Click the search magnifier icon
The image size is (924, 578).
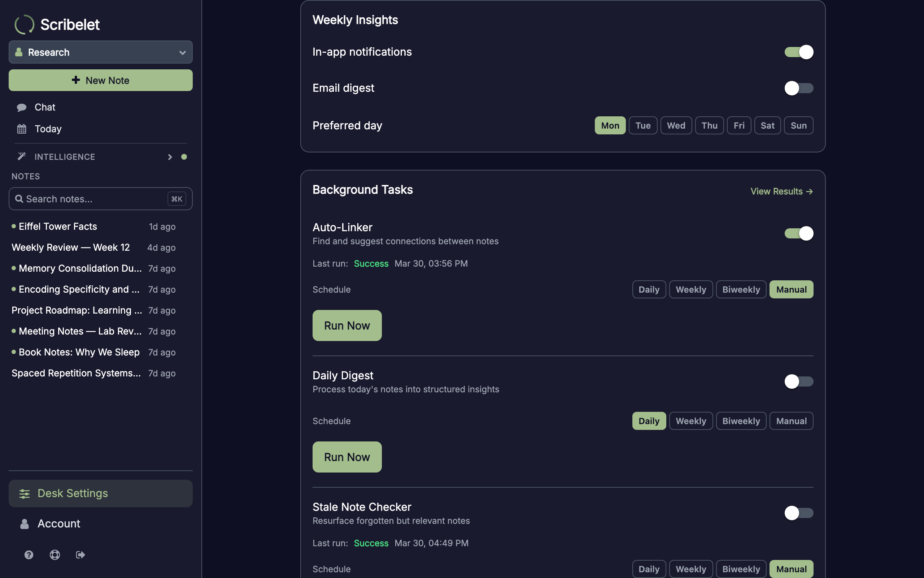(x=19, y=199)
